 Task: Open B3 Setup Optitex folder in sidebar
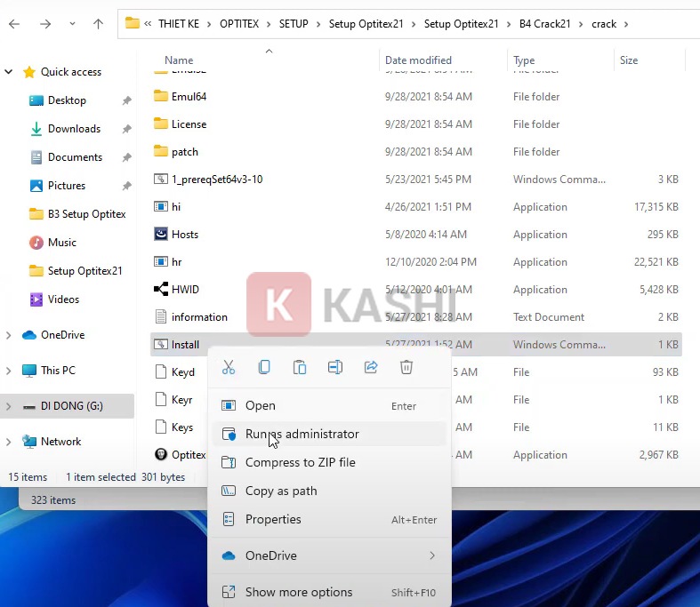tap(86, 214)
